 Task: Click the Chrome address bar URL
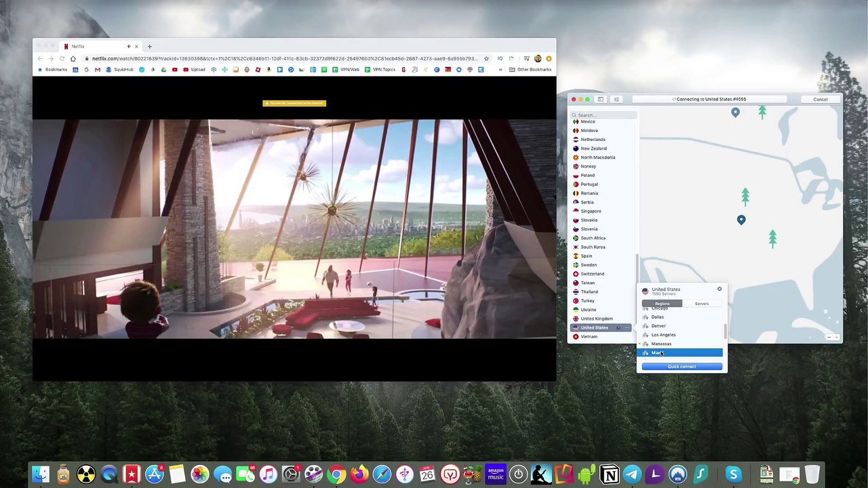[285, 59]
